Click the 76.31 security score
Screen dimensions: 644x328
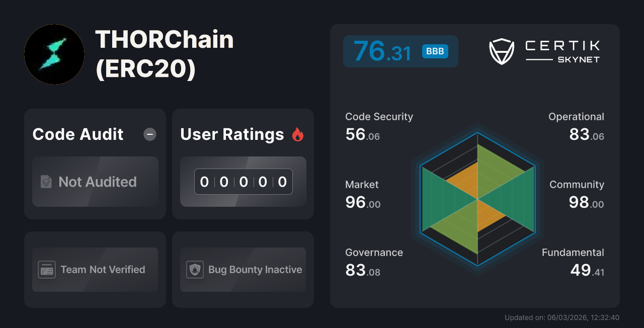pyautogui.click(x=381, y=50)
